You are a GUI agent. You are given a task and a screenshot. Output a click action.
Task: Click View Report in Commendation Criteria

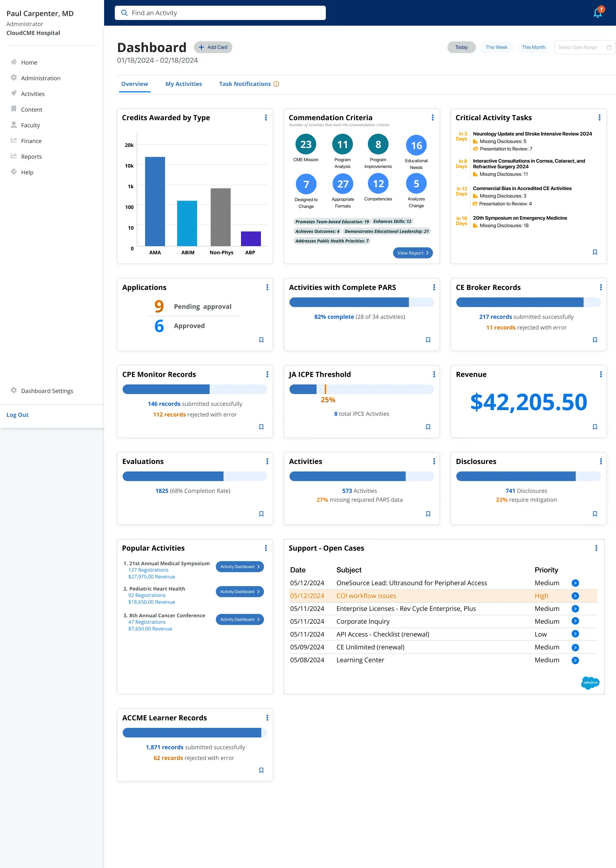(x=412, y=253)
